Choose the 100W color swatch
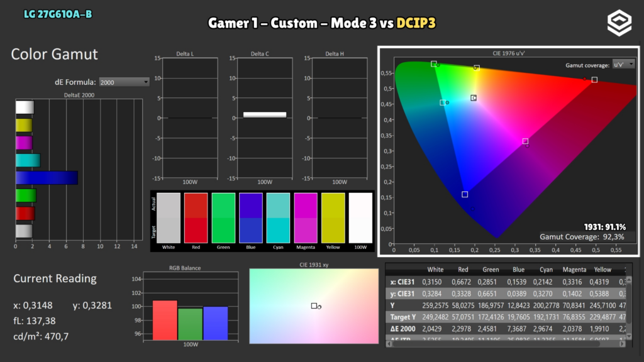 point(360,218)
